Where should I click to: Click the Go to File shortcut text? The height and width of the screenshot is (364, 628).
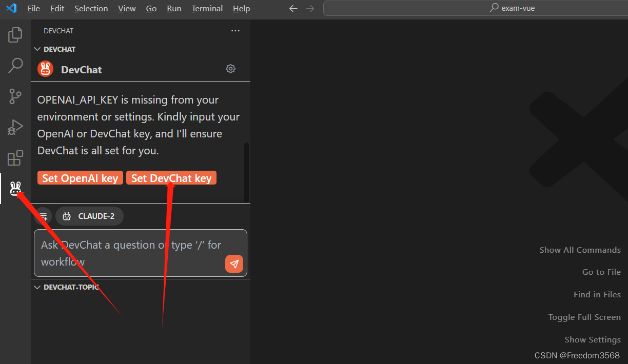[601, 272]
